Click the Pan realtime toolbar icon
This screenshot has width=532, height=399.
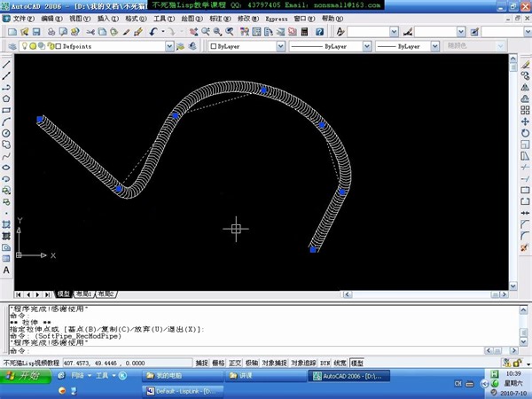pos(193,32)
